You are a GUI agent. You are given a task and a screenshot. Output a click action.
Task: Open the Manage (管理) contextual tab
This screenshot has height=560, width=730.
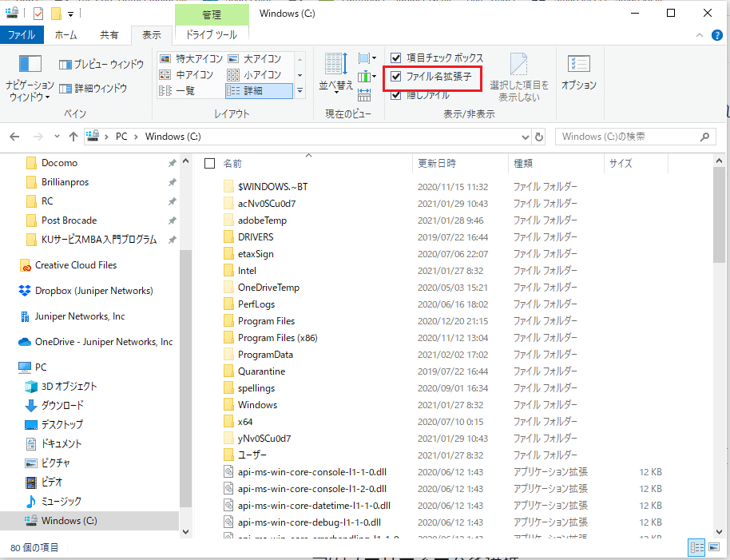point(212,15)
